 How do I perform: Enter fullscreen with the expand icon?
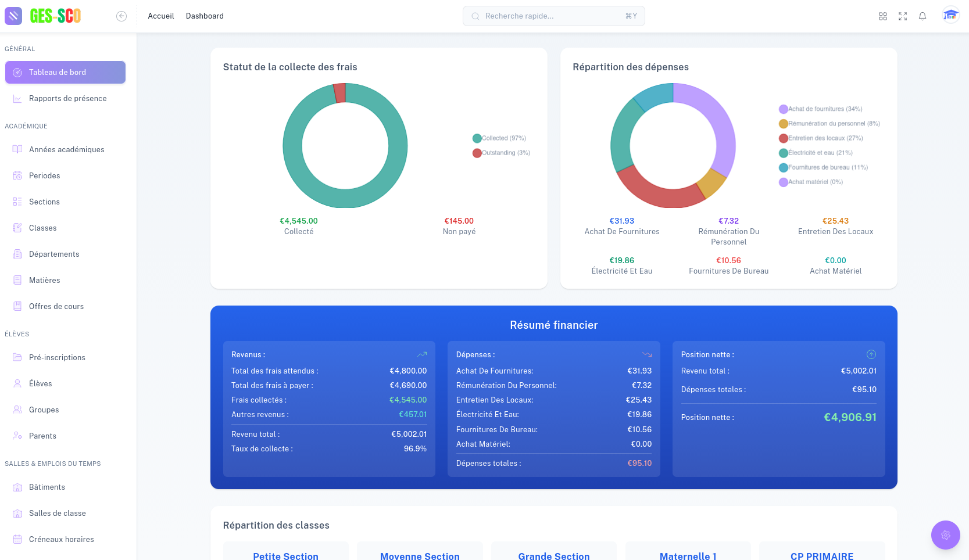902,16
